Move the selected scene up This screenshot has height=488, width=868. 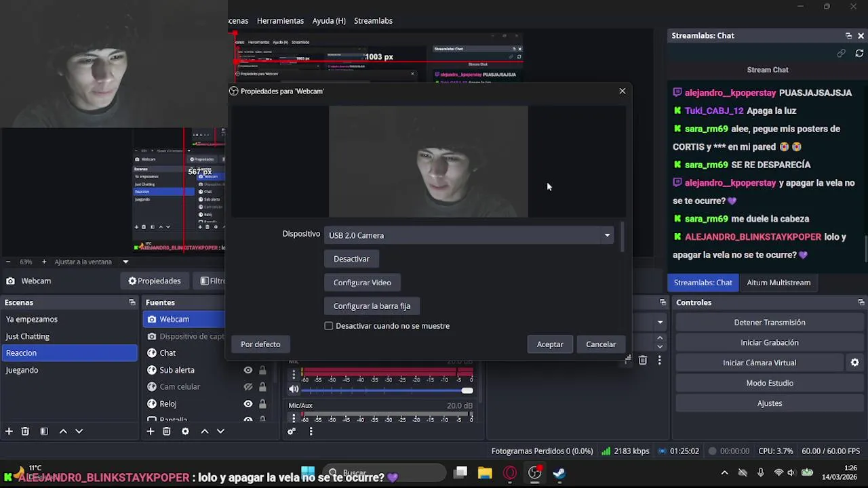[x=63, y=431]
